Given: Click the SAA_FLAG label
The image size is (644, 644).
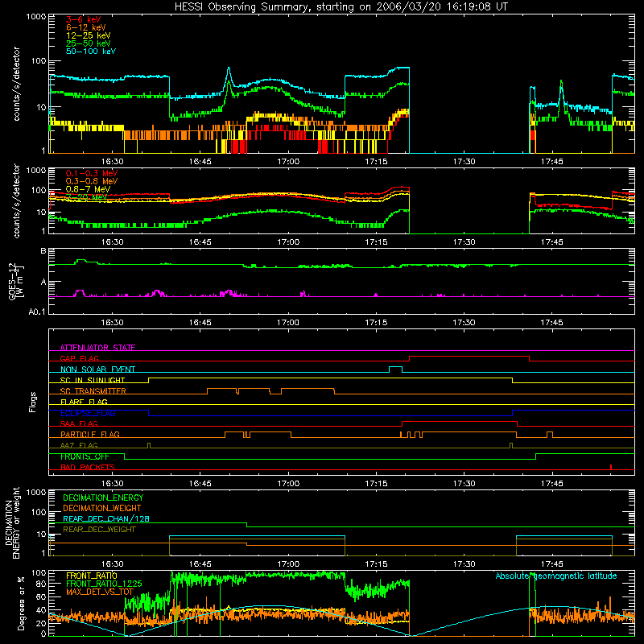Looking at the screenshot, I should [x=79, y=423].
